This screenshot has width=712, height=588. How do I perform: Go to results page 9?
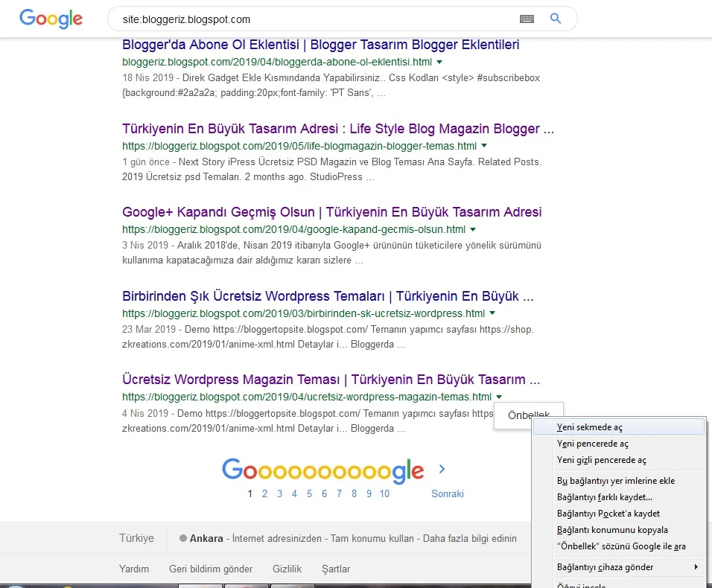pyautogui.click(x=369, y=493)
